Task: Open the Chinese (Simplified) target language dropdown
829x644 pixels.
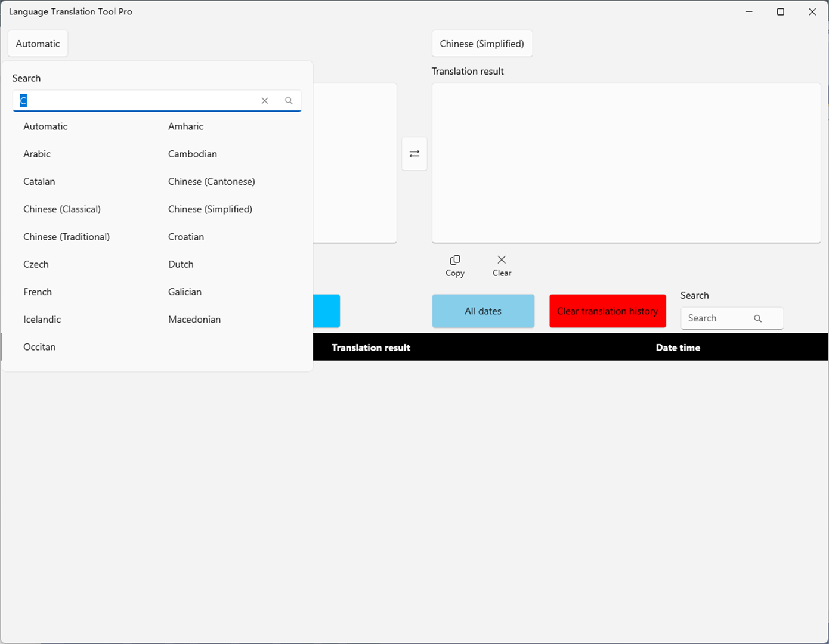Action: pos(482,44)
